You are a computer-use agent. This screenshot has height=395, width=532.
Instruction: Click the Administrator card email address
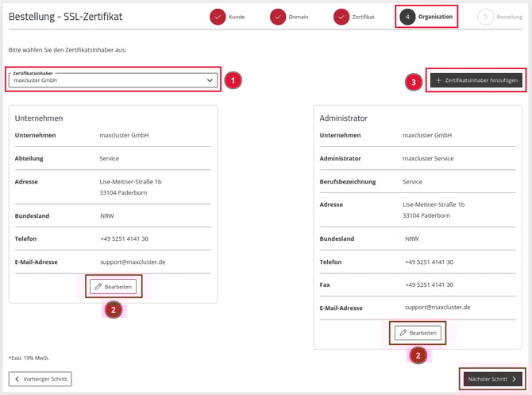(437, 307)
